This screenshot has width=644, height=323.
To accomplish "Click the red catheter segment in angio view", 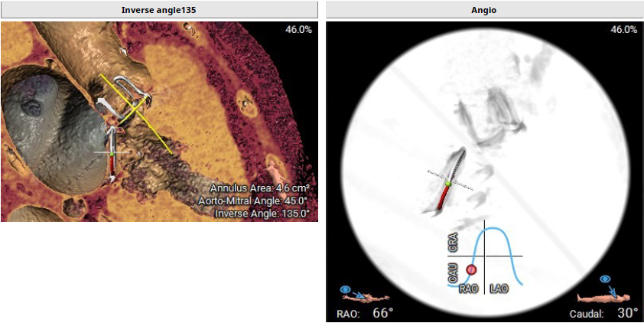I will coord(442,199).
